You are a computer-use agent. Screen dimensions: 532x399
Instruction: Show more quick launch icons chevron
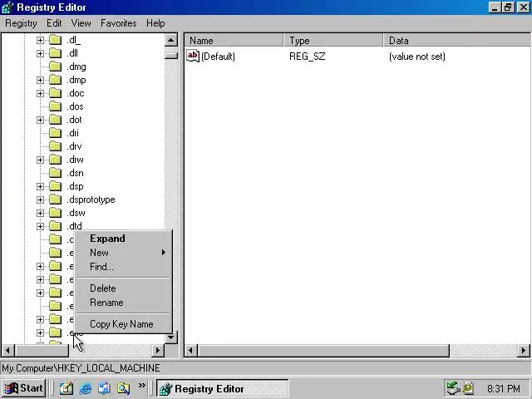(142, 386)
